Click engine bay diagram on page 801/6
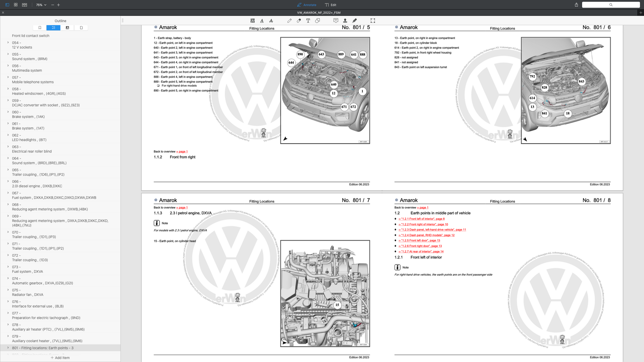The height and width of the screenshot is (362, 644). pos(566,90)
